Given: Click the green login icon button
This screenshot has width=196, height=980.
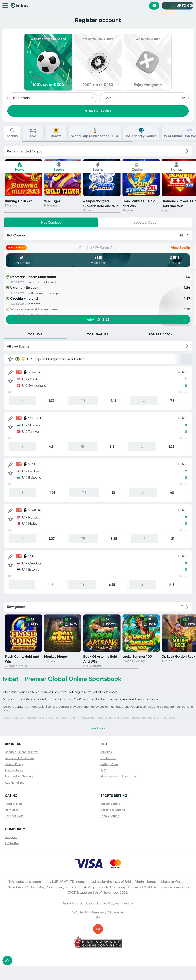Looking at the screenshot, I should tap(154, 6).
